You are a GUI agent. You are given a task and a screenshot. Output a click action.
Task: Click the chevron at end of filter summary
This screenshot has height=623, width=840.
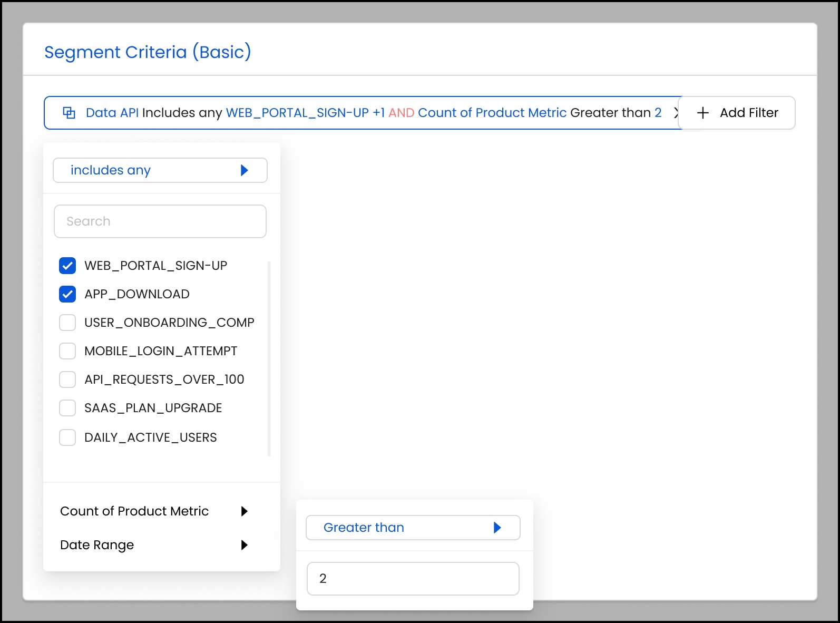tap(676, 113)
